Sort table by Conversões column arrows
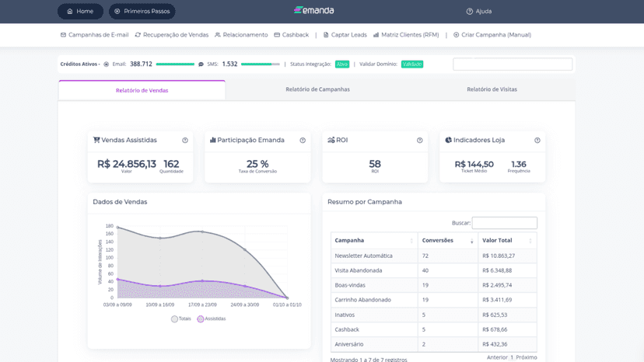The height and width of the screenshot is (362, 644). click(x=472, y=241)
